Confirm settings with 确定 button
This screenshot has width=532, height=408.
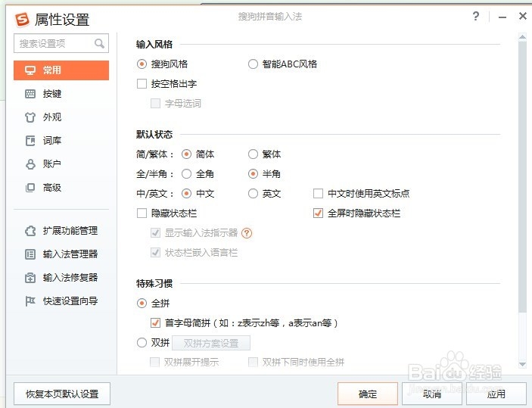(368, 394)
